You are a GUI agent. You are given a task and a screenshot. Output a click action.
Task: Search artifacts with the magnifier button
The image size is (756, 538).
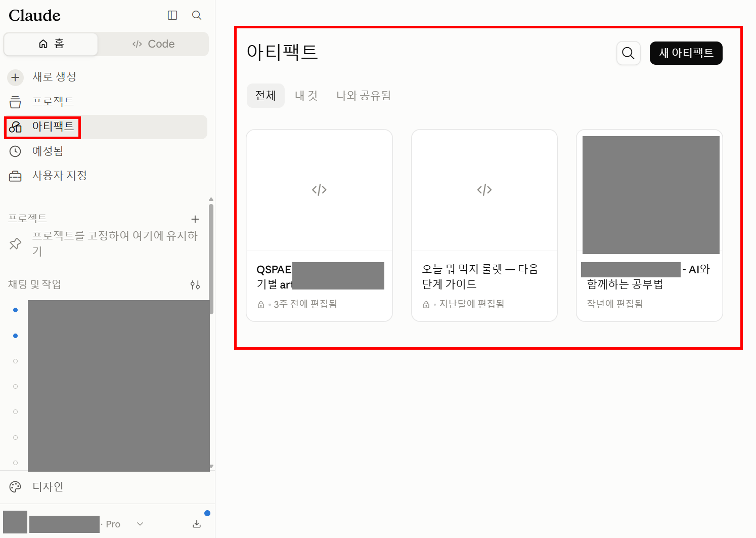tap(629, 53)
